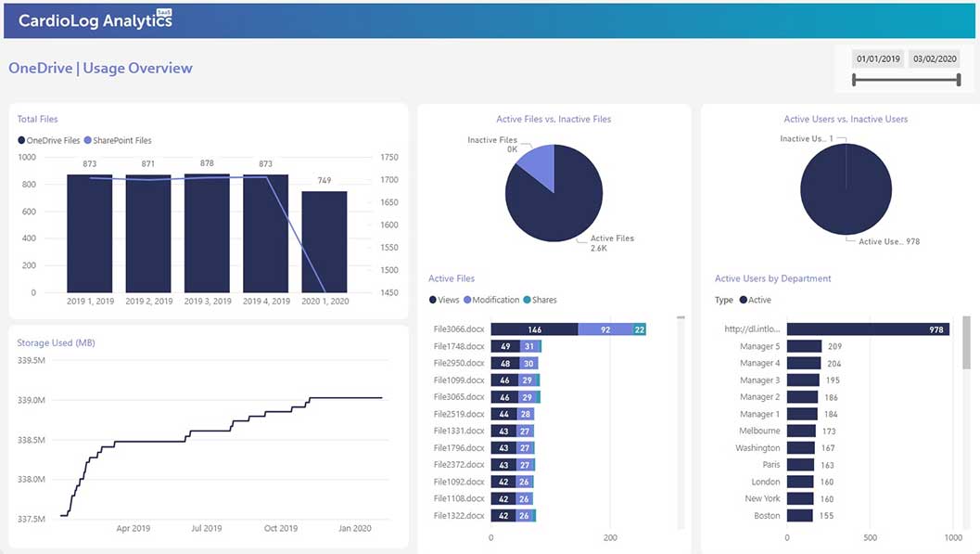980x554 pixels.
Task: Click File1108.docx row label
Action: point(459,498)
